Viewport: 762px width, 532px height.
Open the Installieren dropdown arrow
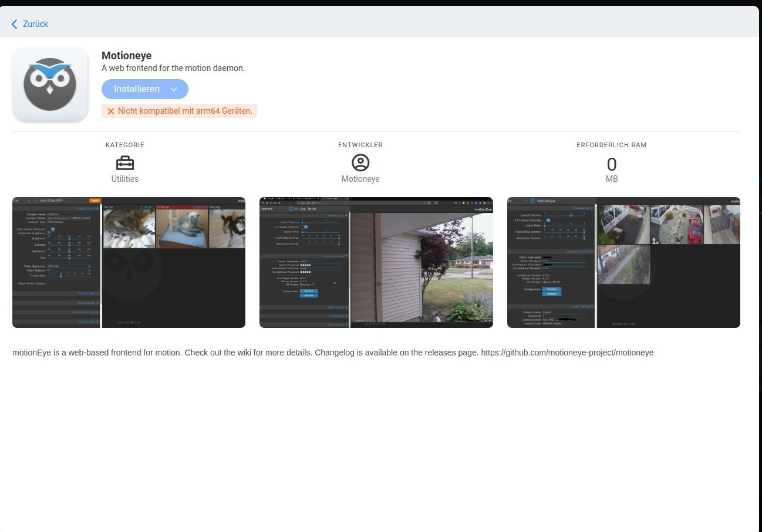click(174, 89)
